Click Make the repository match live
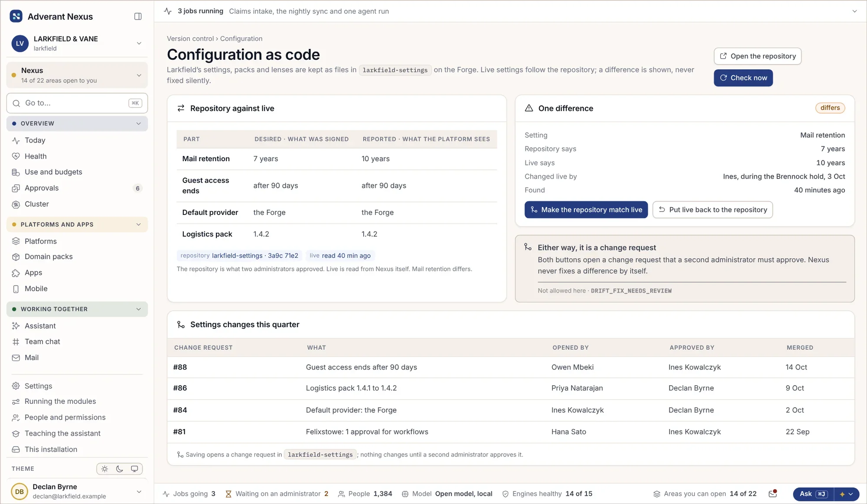 [x=586, y=210]
